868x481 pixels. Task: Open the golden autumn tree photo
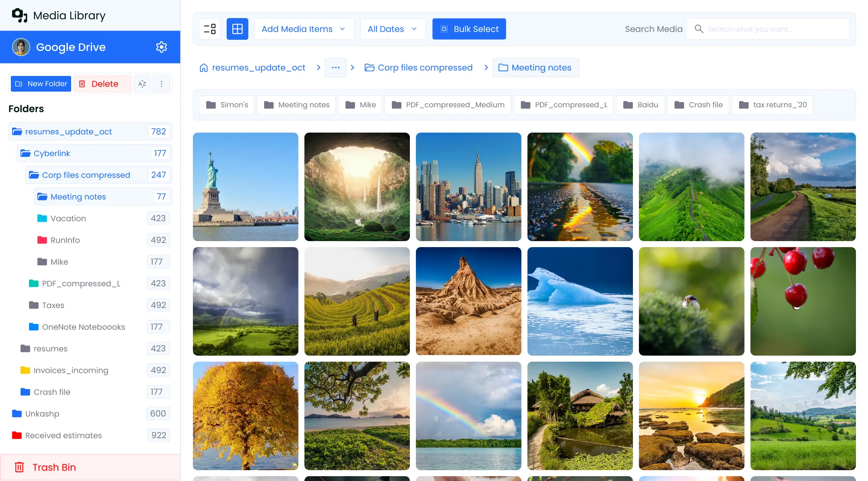pyautogui.click(x=246, y=416)
